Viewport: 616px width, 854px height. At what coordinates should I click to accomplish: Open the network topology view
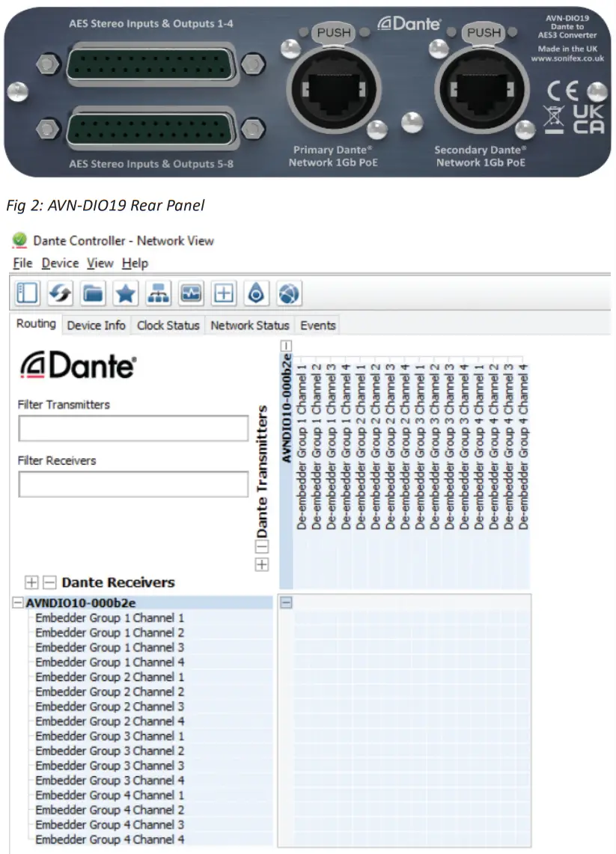pyautogui.click(x=156, y=293)
